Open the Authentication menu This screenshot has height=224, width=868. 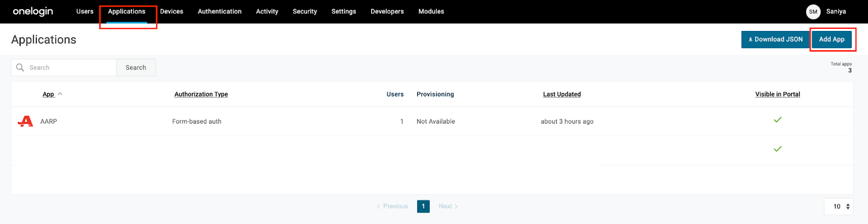(x=220, y=11)
